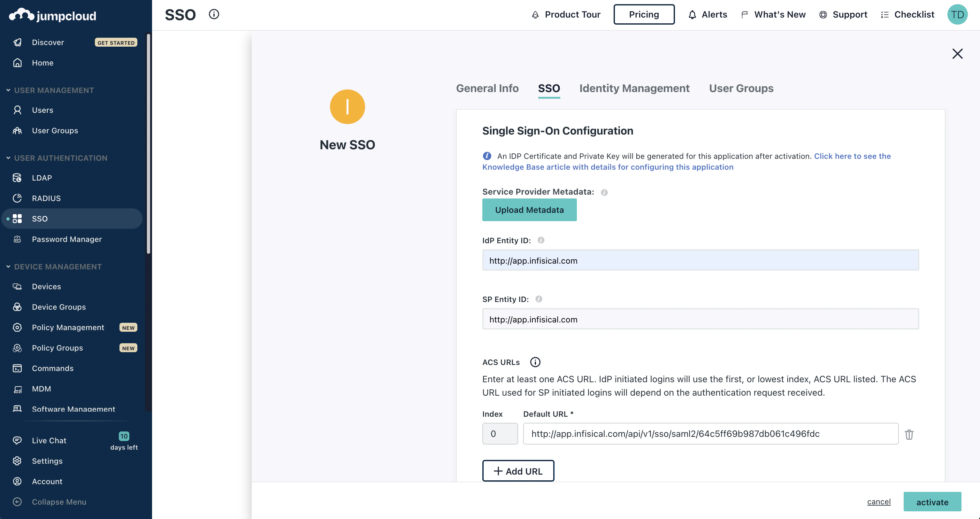Click the Alerts bell icon

pyautogui.click(x=693, y=15)
